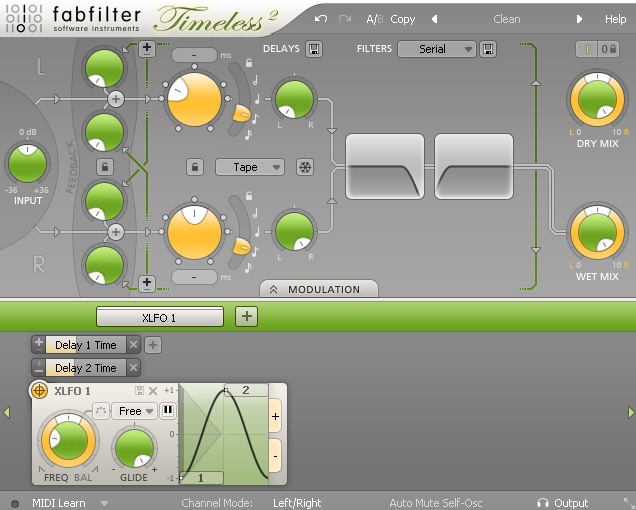Click the right delay ms value field

(194, 278)
